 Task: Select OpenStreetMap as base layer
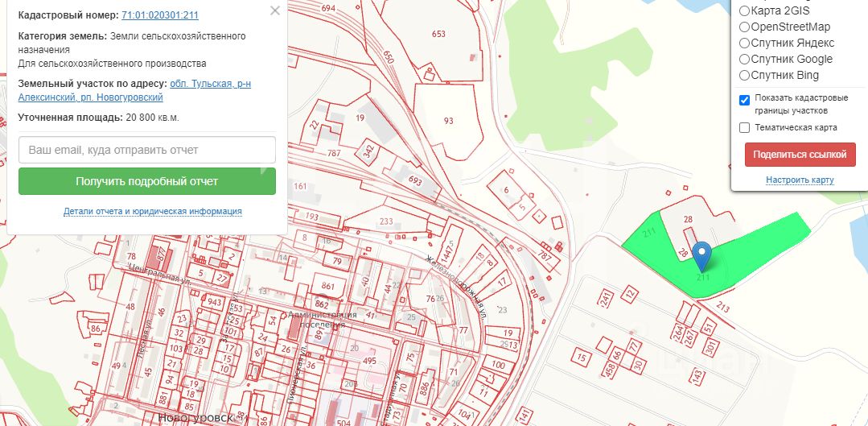pyautogui.click(x=745, y=27)
